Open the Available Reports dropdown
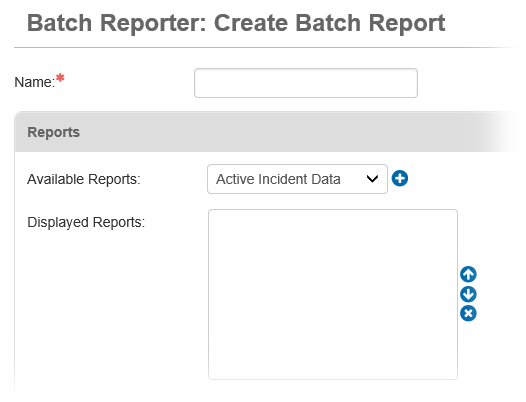 point(297,179)
